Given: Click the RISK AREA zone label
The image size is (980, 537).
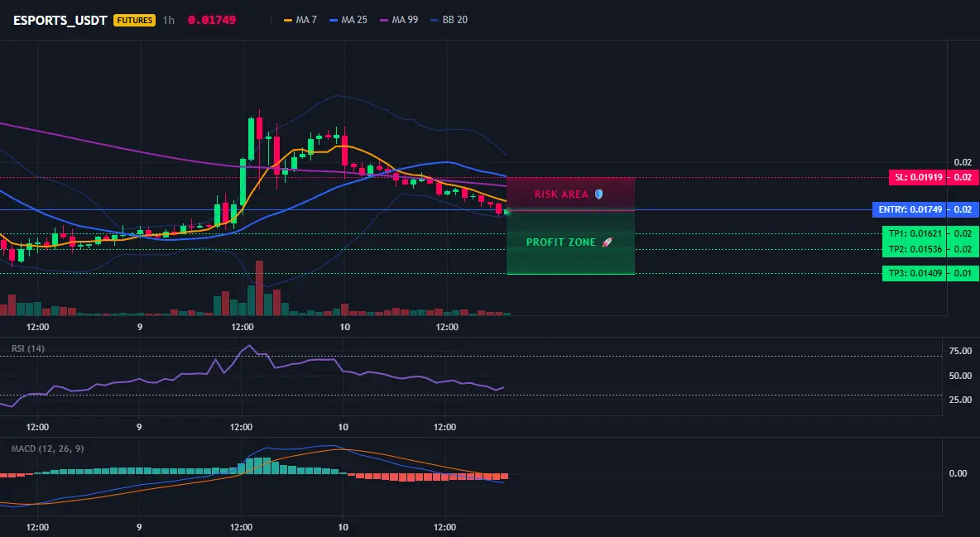Looking at the screenshot, I should (561, 194).
